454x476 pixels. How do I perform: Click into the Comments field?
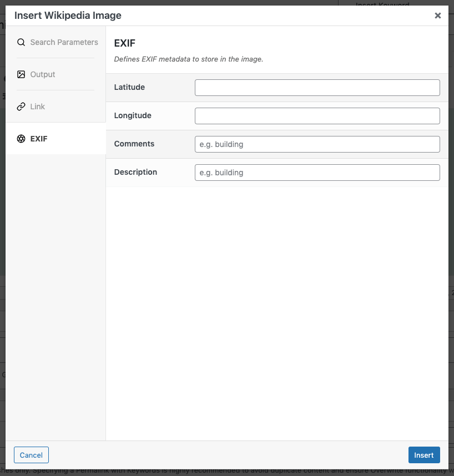(x=317, y=144)
